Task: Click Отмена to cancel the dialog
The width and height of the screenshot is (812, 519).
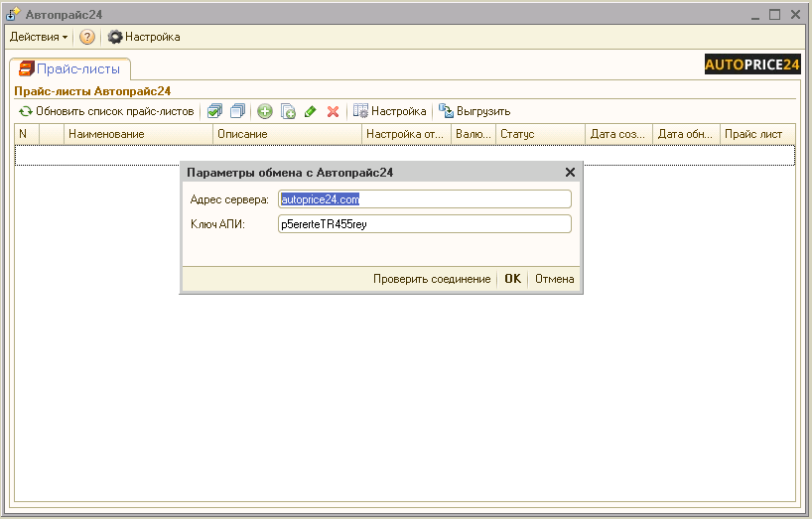Action: 554,279
